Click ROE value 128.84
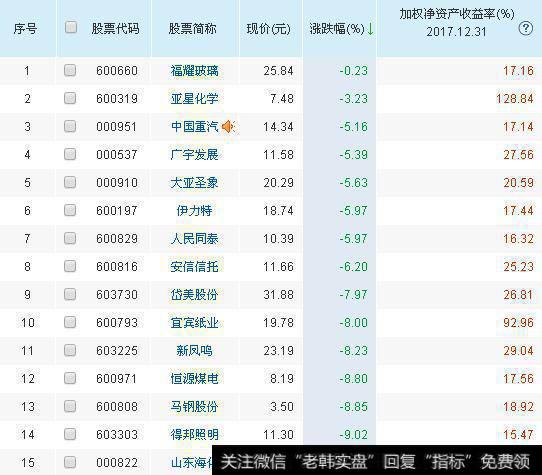Image resolution: width=542 pixels, height=475 pixels. 515,99
